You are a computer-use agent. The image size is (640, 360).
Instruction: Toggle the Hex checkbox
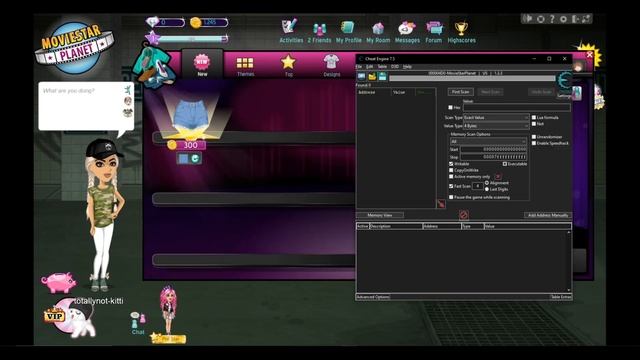tap(451, 108)
